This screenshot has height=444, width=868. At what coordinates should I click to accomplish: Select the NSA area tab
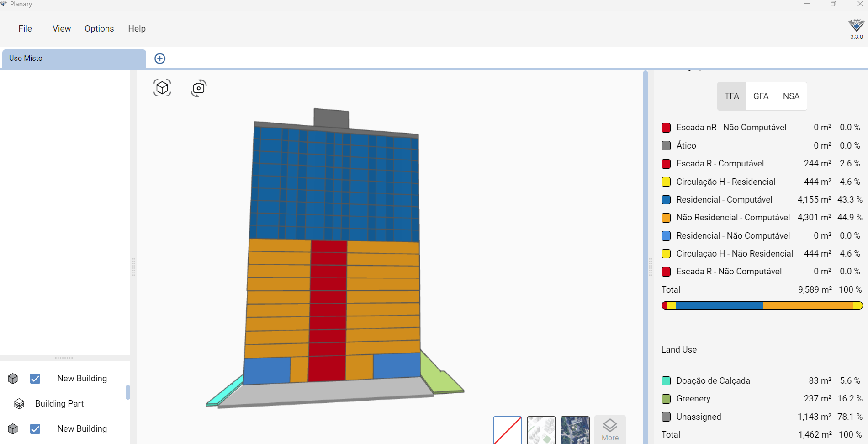click(x=791, y=96)
